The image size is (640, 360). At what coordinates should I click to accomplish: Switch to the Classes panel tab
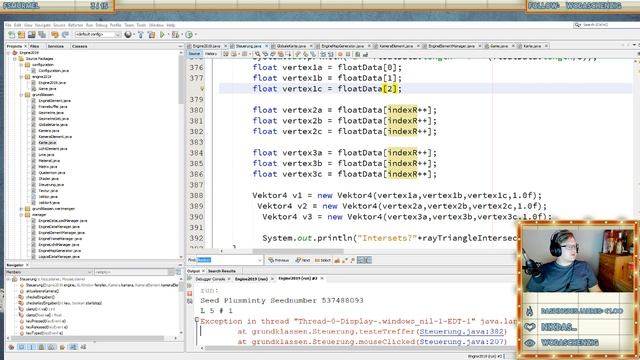pos(80,47)
